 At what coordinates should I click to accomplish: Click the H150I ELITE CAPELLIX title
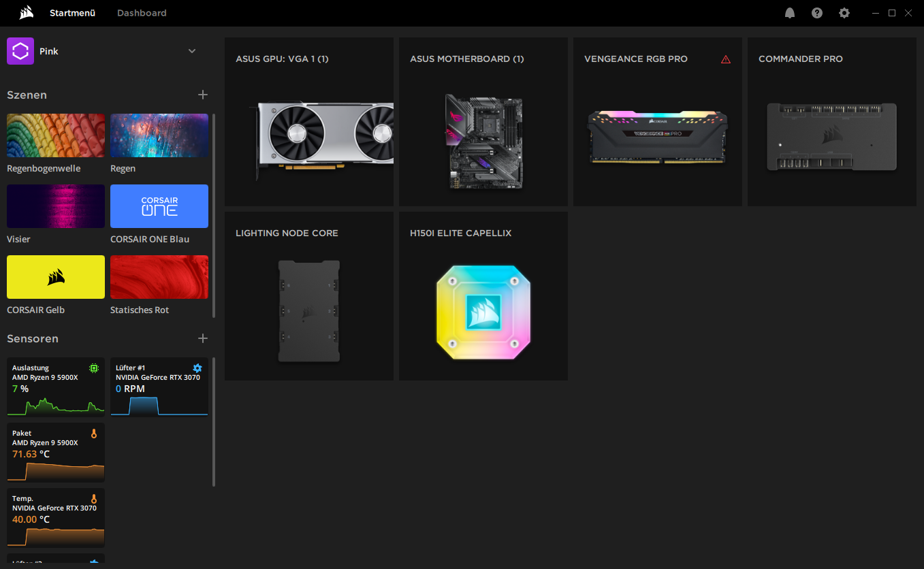point(461,233)
